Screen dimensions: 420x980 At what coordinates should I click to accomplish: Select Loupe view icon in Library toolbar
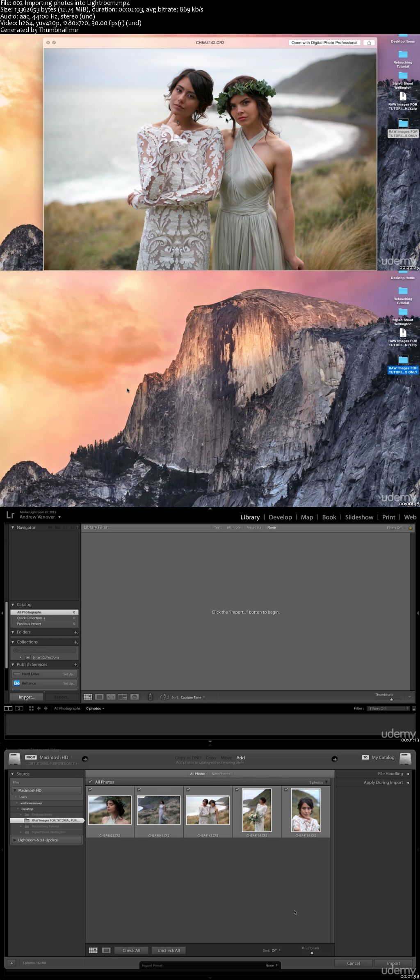click(x=99, y=697)
